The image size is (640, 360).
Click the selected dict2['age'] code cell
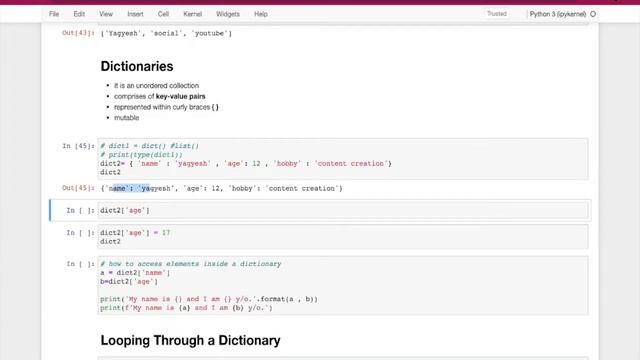[343, 211]
